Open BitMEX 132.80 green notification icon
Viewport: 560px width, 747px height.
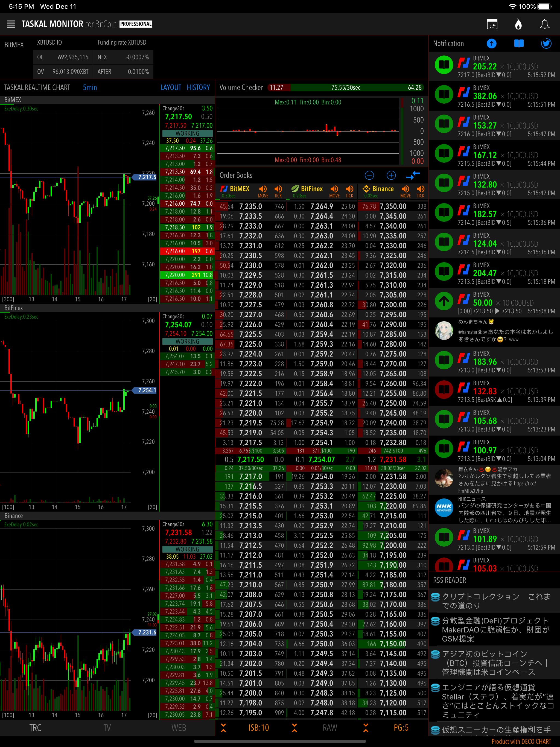[x=444, y=183]
